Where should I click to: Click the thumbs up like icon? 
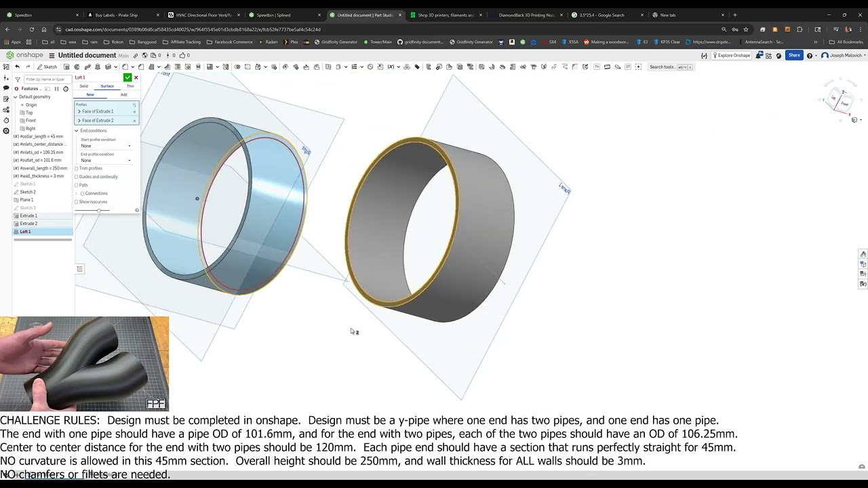(x=183, y=56)
